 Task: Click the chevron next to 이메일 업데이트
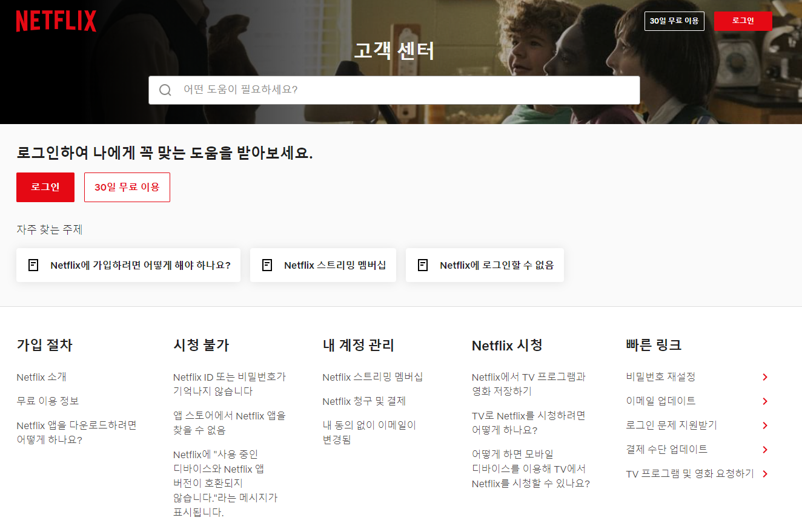coord(765,401)
